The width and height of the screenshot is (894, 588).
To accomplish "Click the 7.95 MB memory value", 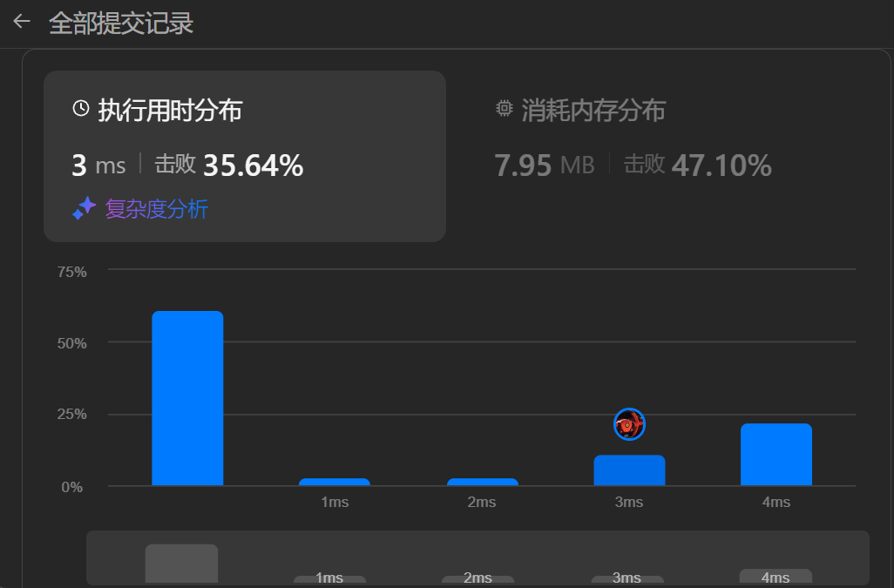I will click(545, 166).
